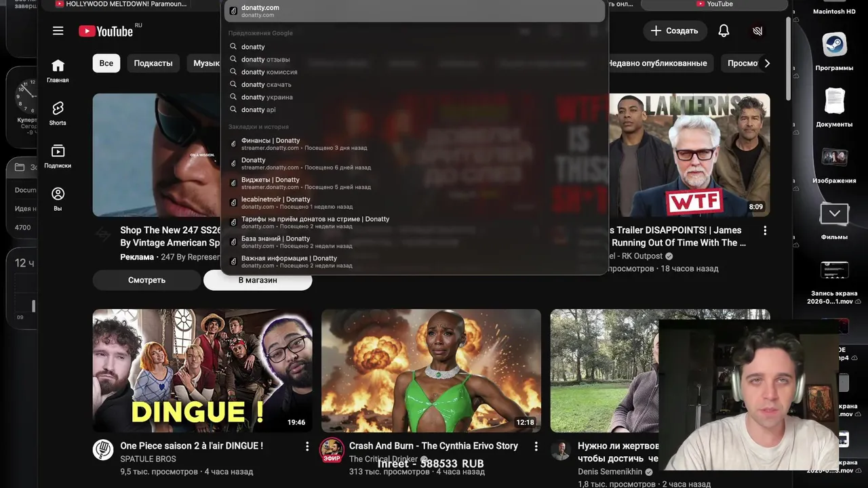Click 'One Piece saison 2 à l'air DINGUE !' title
The image size is (868, 488).
(x=191, y=446)
